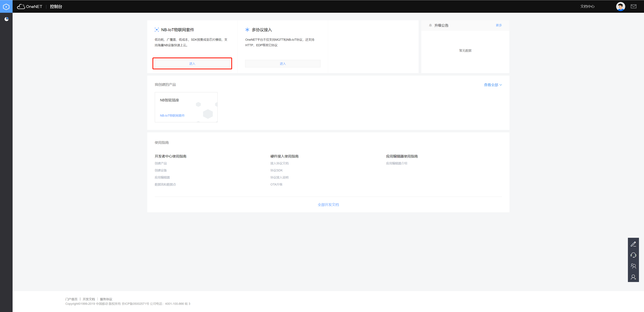Screen dimensions: 644x312
Task: Click the upgrade announcement bell icon
Action: (430, 25)
